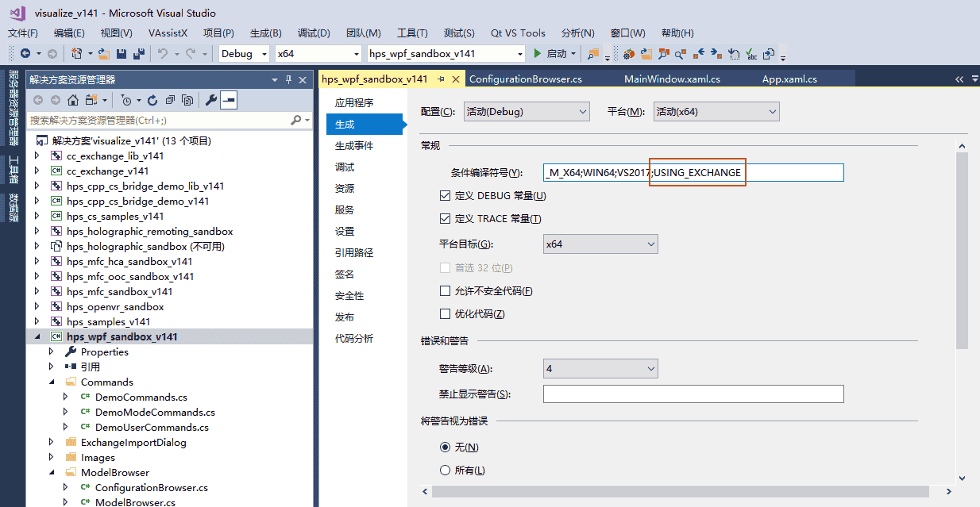Click the 条件编译符号 text field
Viewport: 980px width, 507px height.
[693, 172]
